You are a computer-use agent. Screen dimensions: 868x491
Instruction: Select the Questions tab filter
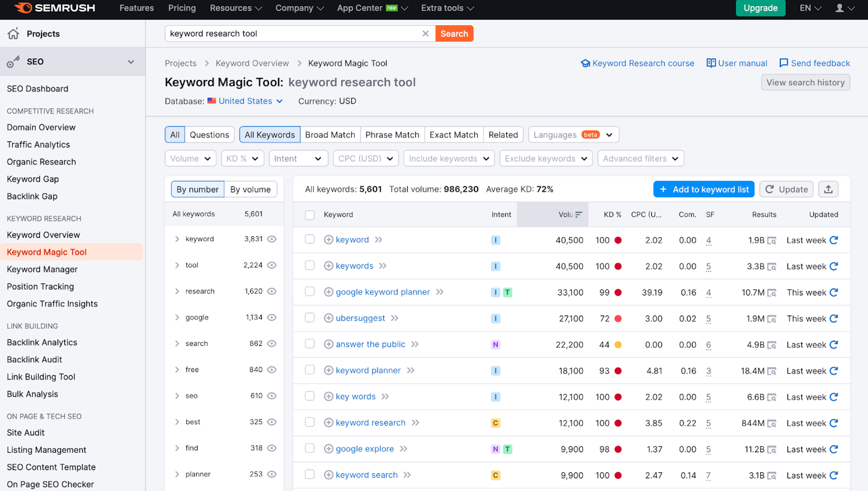[209, 134]
